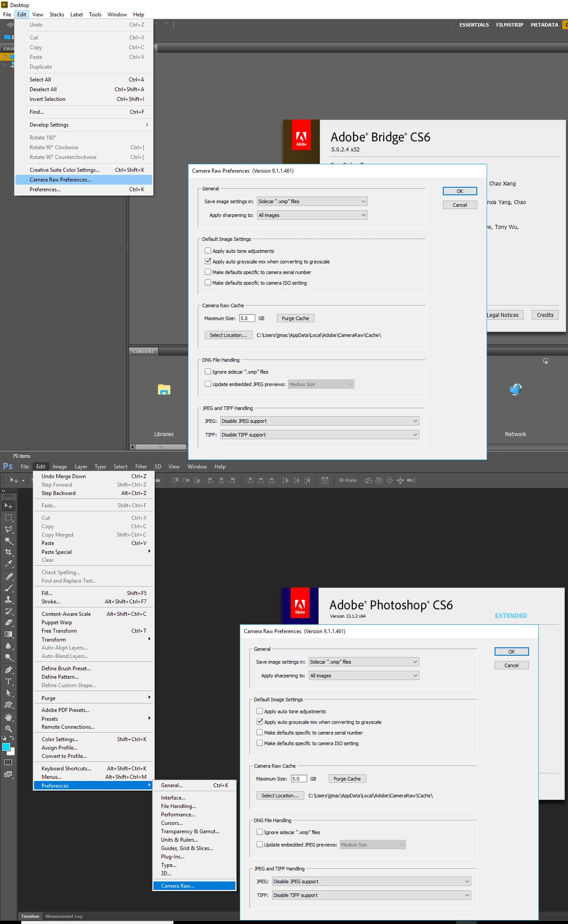Click the Maximum Size field in Bridge dialog

tap(247, 318)
